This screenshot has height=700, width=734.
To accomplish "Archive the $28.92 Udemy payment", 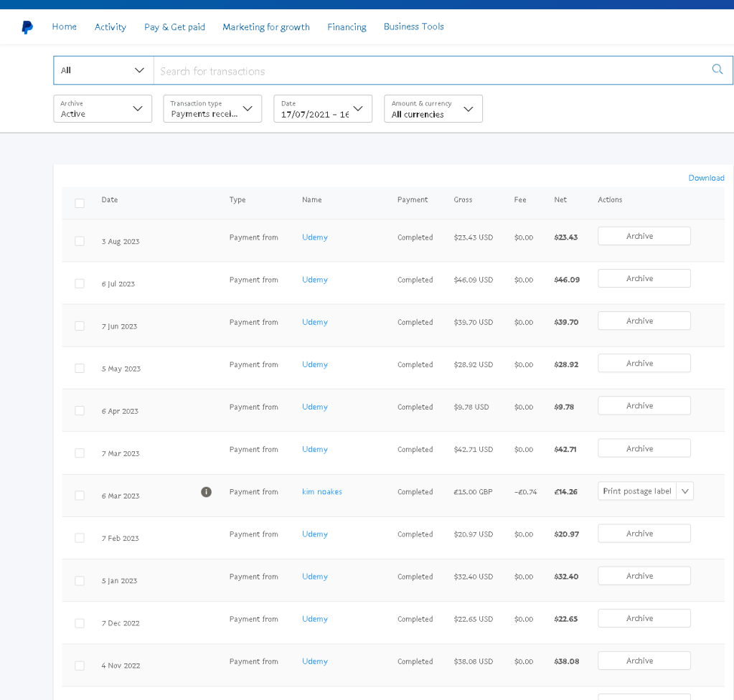I will point(644,363).
